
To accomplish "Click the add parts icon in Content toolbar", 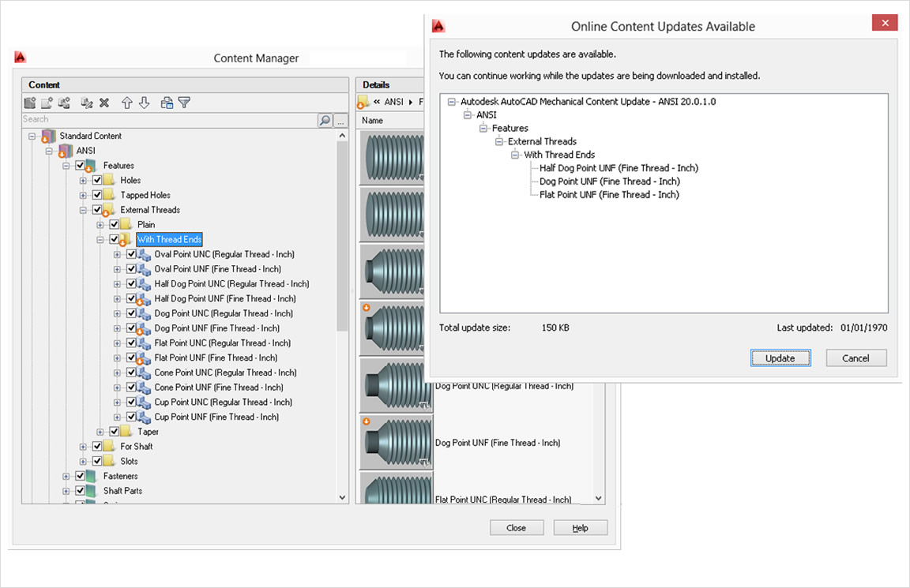I will click(x=64, y=103).
